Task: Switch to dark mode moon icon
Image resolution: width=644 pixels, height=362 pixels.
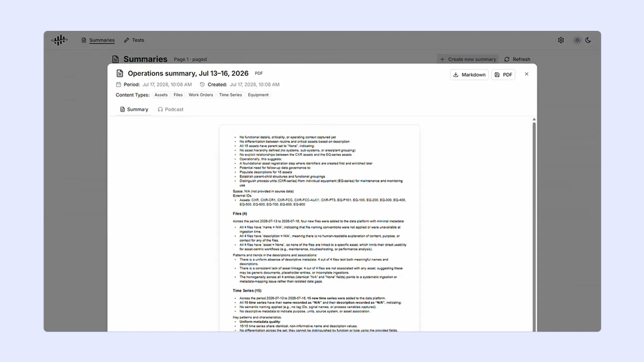Action: tap(588, 40)
